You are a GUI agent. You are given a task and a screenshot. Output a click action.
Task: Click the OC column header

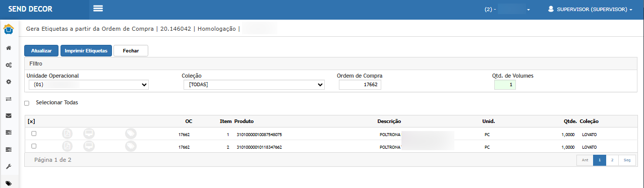tap(189, 121)
